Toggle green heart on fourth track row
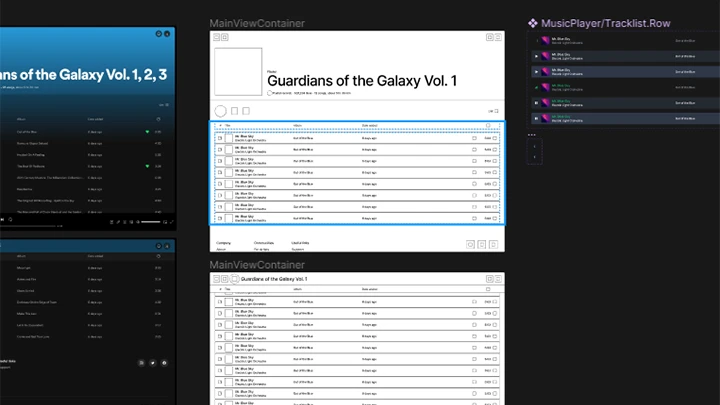 click(x=147, y=166)
